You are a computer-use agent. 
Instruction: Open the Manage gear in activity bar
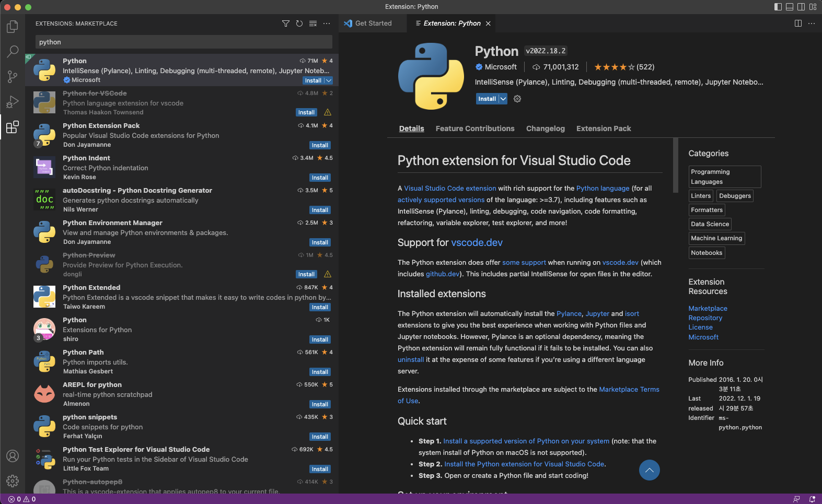(x=13, y=480)
